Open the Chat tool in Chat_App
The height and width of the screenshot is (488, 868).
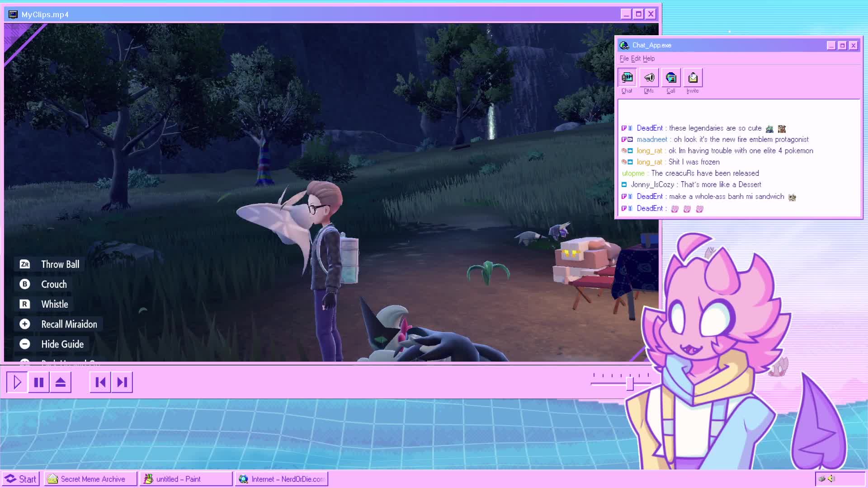627,78
